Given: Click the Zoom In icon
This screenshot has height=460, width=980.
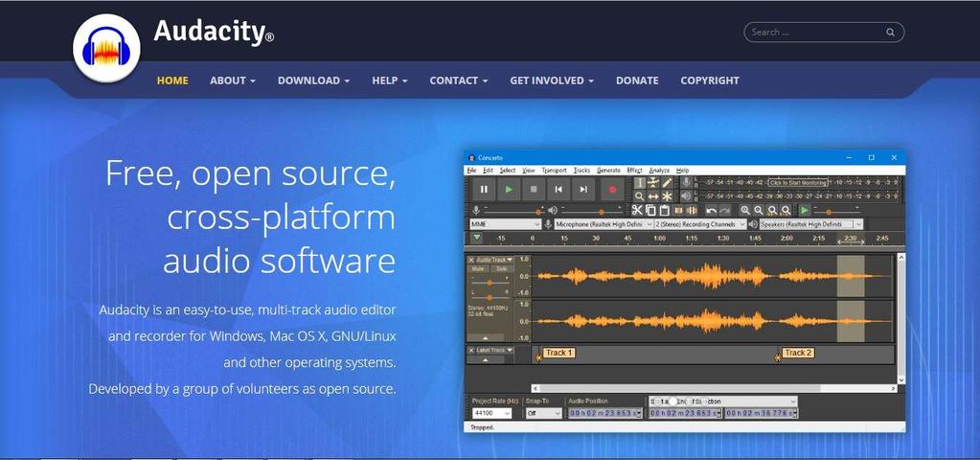Looking at the screenshot, I should click(x=745, y=211).
